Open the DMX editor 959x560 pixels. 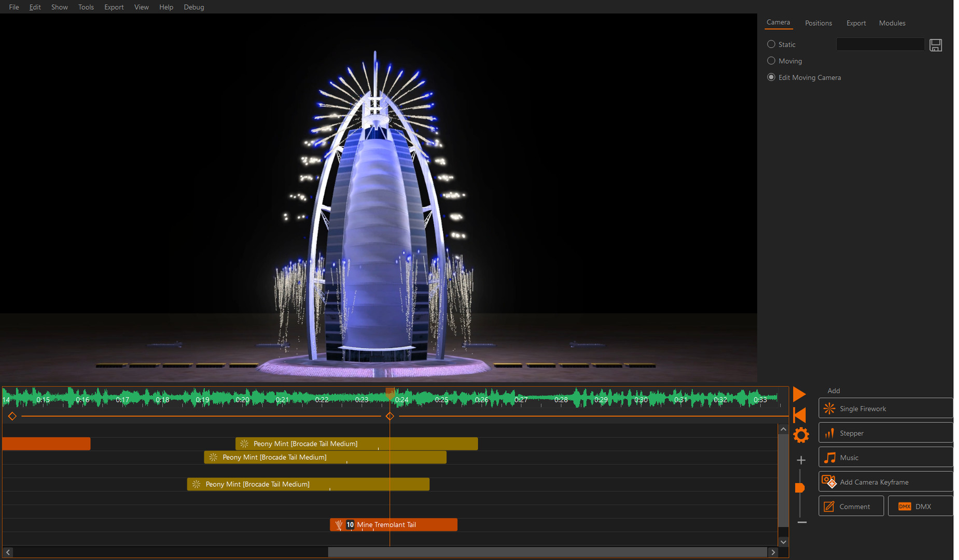click(923, 506)
